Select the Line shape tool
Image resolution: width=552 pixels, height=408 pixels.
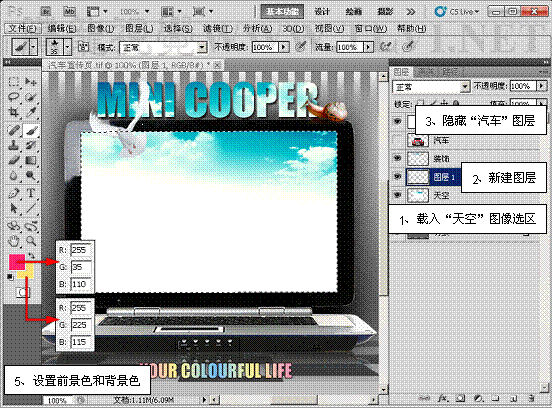31,208
